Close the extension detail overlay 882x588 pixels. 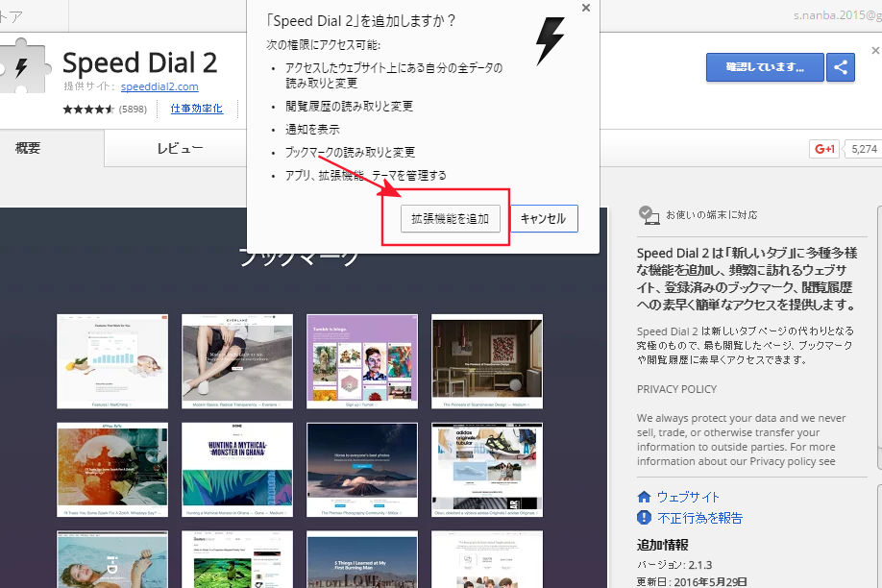tap(875, 51)
